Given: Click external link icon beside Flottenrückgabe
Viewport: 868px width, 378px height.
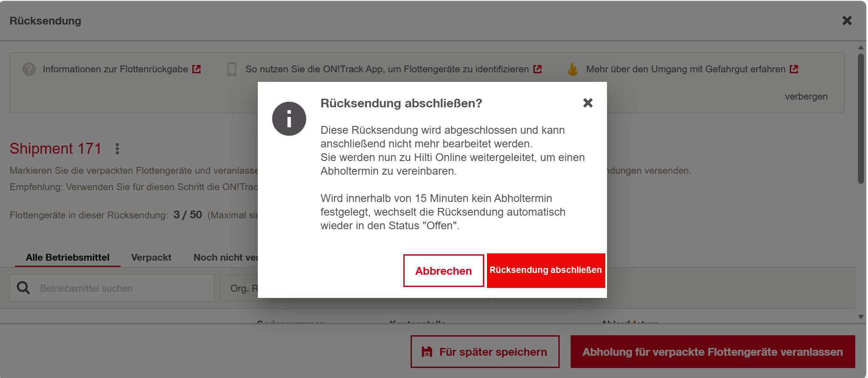Looking at the screenshot, I should click(196, 69).
